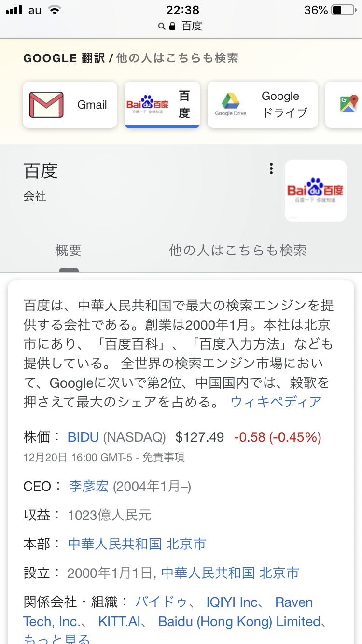362x644 pixels.
Task: Open the BIDU stock ticker link
Action: click(x=83, y=437)
